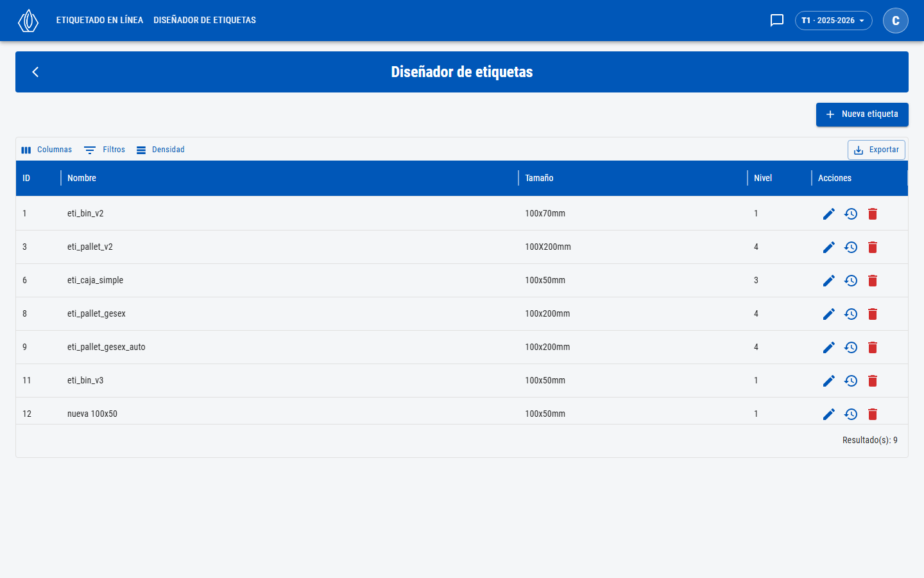The image size is (924, 578).
Task: Select the eti_bin_v3 name cell
Action: 289,380
